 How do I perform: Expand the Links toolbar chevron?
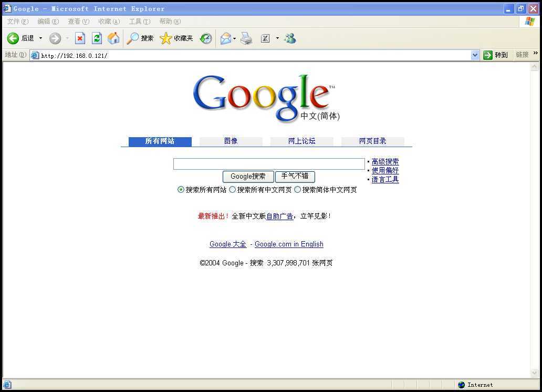point(535,53)
